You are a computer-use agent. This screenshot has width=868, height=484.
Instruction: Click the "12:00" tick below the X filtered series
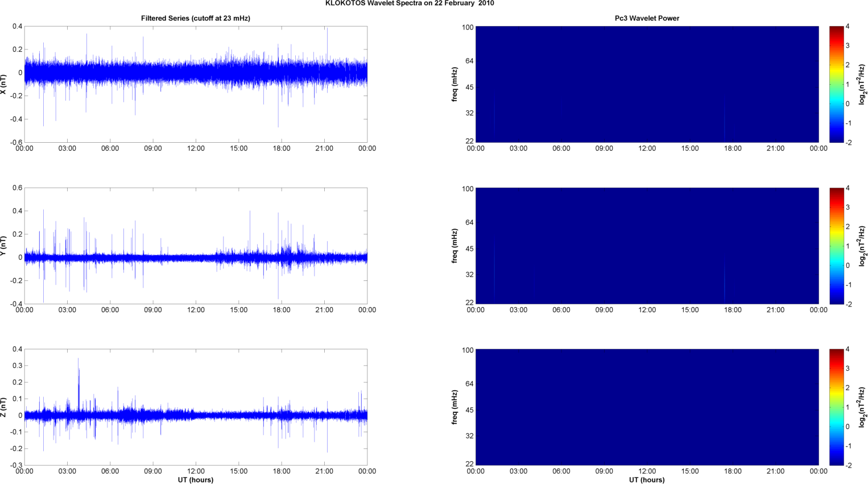(196, 148)
